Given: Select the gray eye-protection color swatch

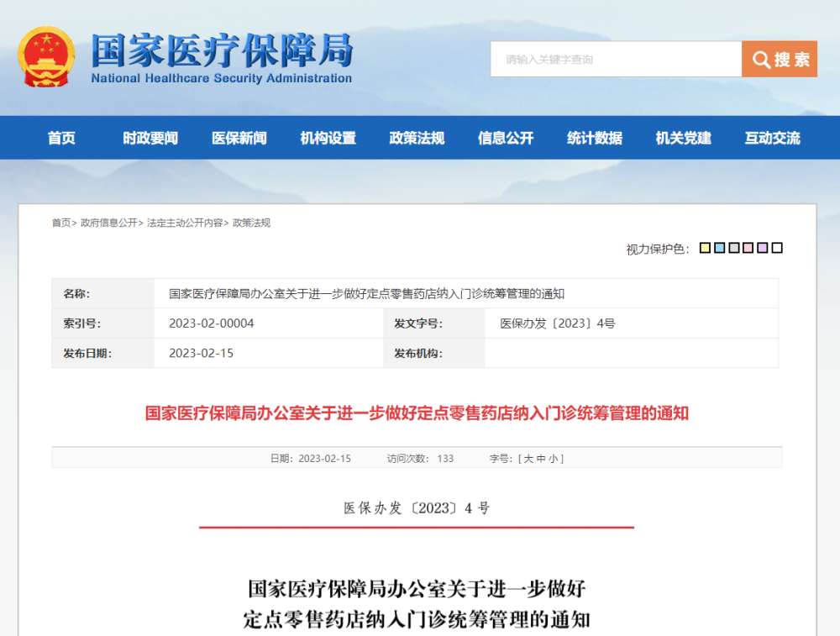Looking at the screenshot, I should [734, 248].
